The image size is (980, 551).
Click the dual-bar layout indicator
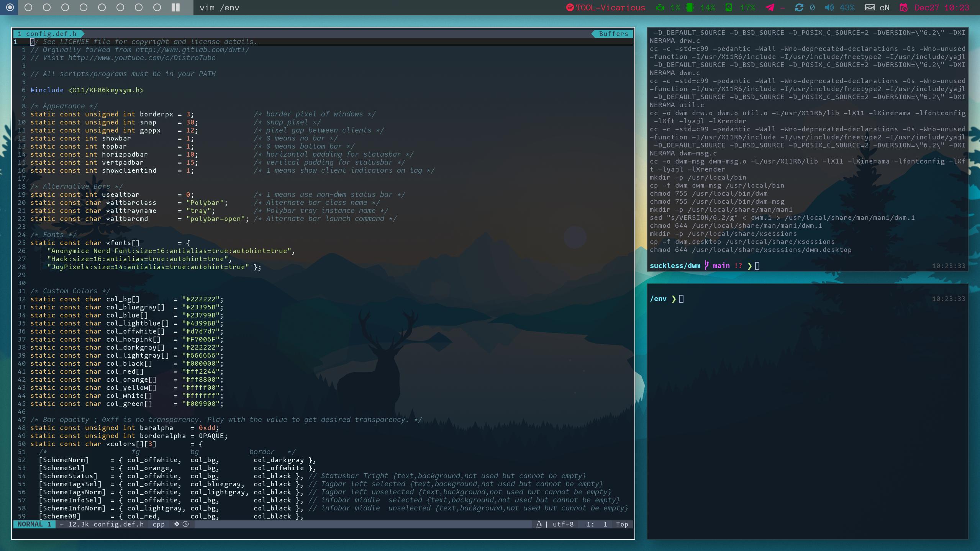[x=175, y=7]
